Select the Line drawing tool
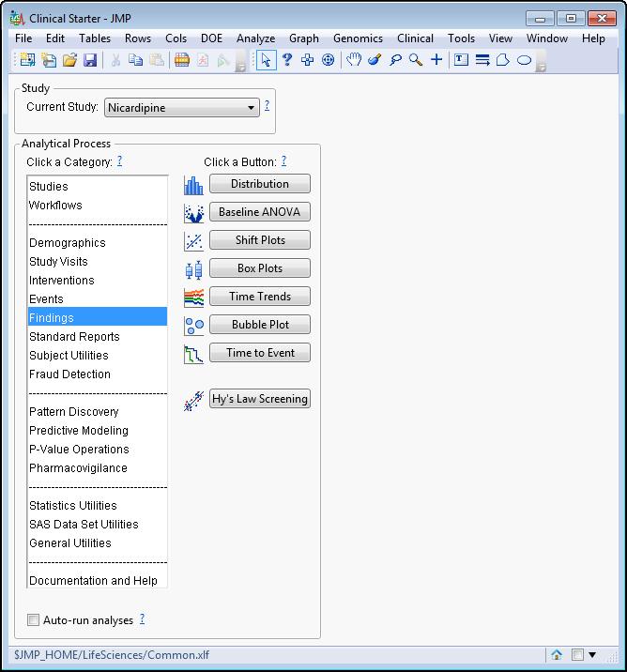 (x=482, y=59)
